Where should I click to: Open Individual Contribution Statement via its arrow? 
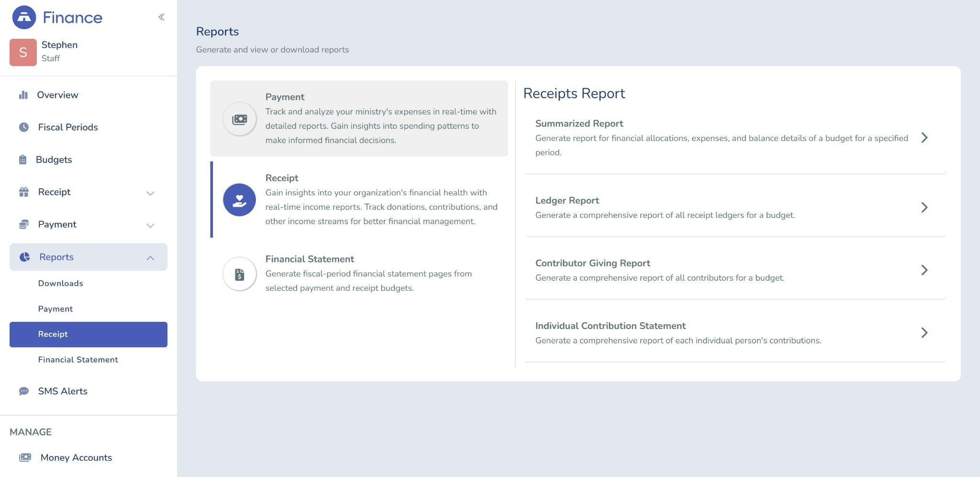924,333
